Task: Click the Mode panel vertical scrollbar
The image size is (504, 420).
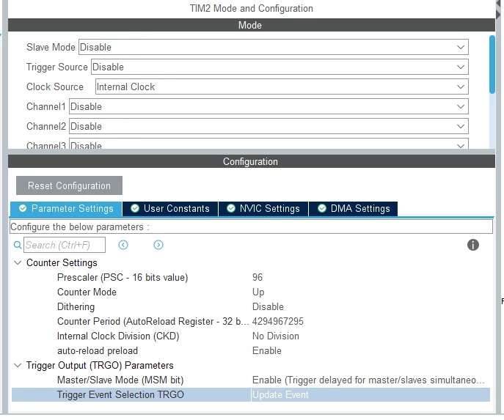Action: [492, 65]
